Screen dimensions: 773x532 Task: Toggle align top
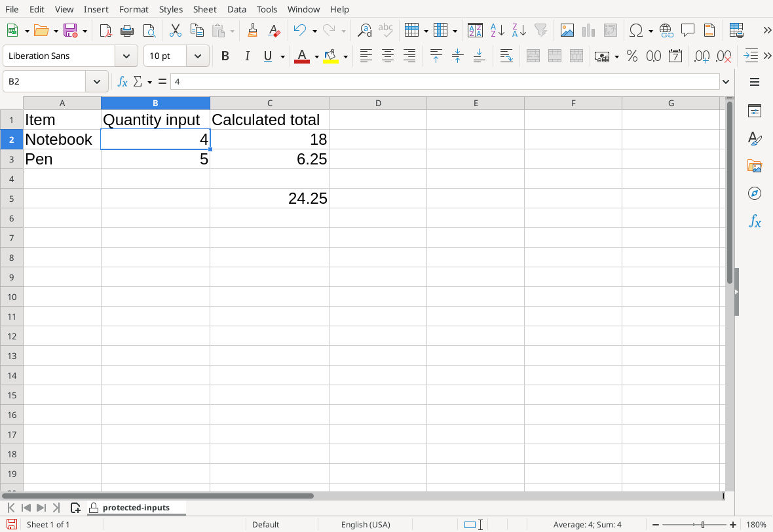pyautogui.click(x=436, y=56)
